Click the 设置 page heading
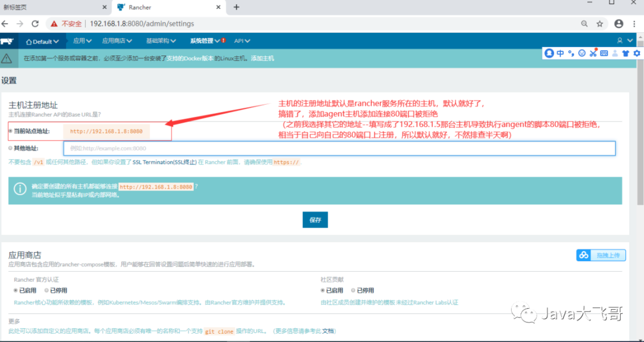Viewport: 644px width, 342px height. pos(9,80)
